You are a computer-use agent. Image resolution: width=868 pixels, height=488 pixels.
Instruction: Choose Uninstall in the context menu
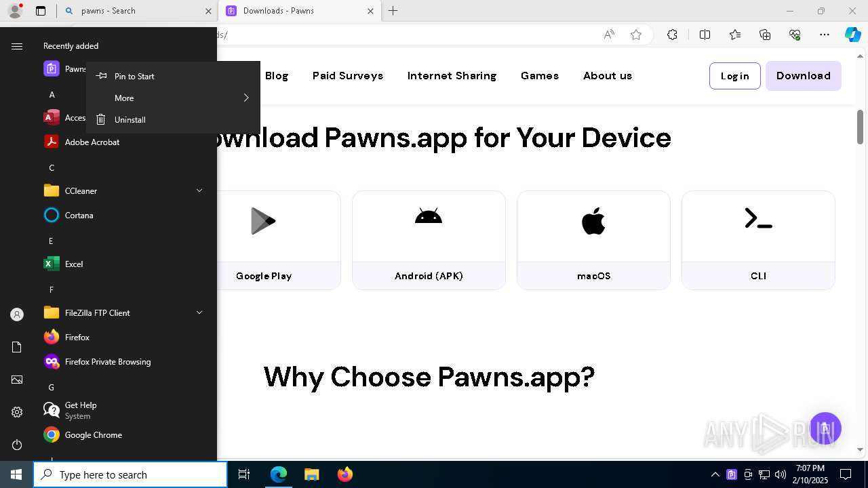173,119
